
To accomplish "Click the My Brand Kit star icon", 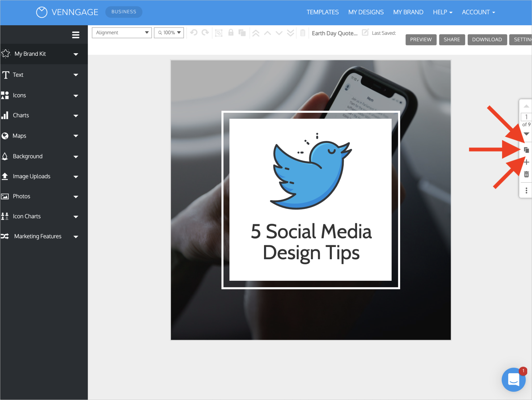I will pyautogui.click(x=6, y=54).
